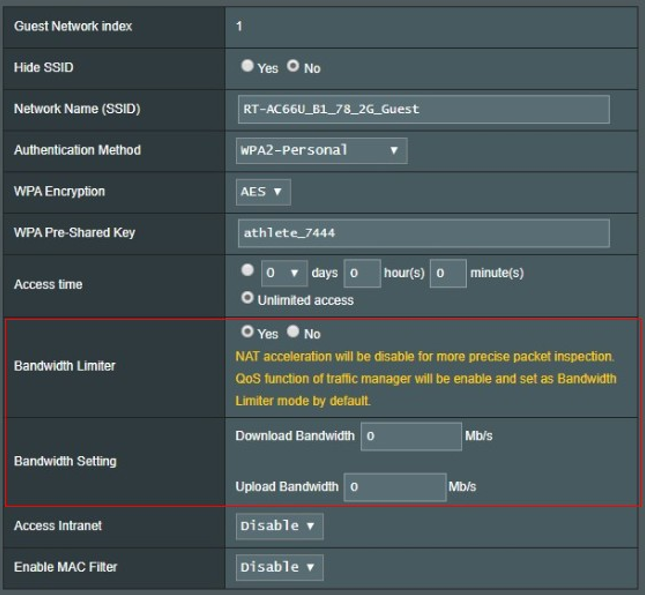Select Yes for Hide SSID
The height and width of the screenshot is (595, 645).
(x=247, y=67)
